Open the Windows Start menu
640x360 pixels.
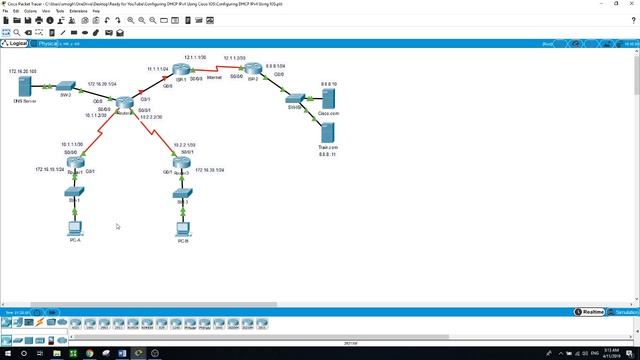tap(8, 353)
